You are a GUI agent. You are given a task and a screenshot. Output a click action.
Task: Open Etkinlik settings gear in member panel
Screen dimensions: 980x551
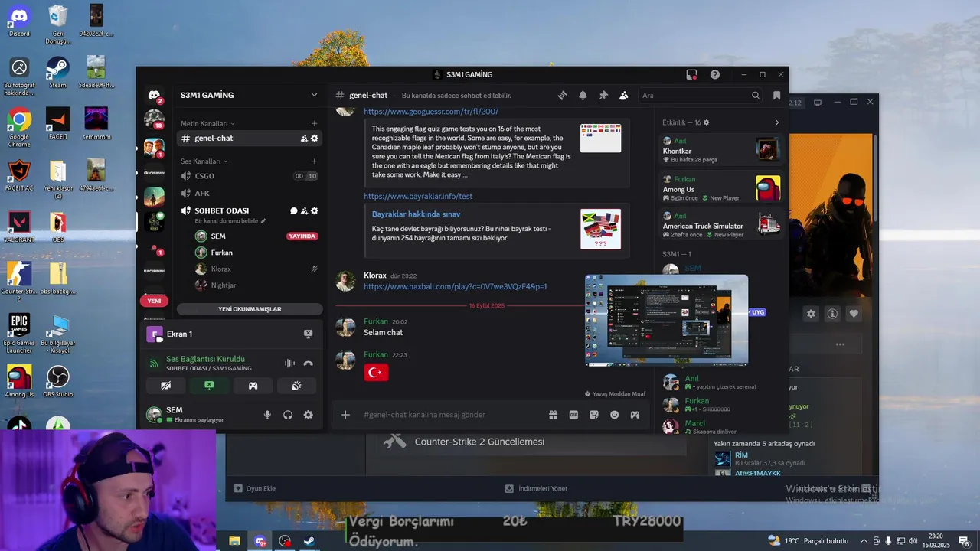(707, 122)
